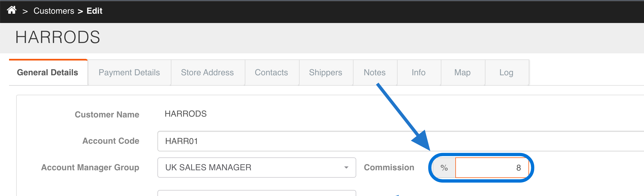This screenshot has height=196, width=644.
Task: Click into the Account Code field
Action: pos(383,141)
